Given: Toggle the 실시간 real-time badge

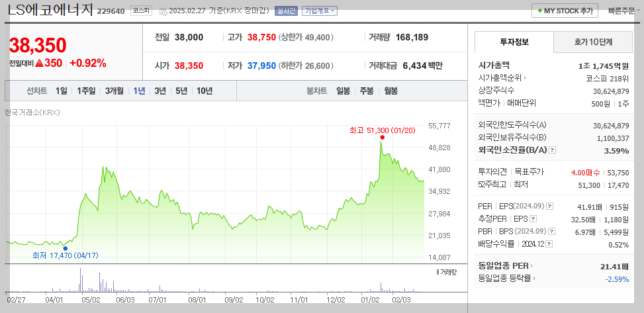Looking at the screenshot, I should tap(286, 11).
